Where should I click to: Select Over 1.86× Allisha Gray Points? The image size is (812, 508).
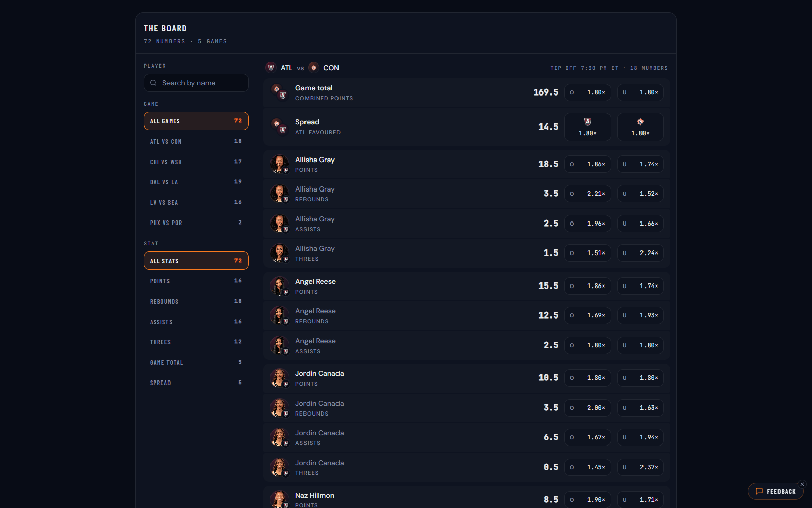pos(588,164)
